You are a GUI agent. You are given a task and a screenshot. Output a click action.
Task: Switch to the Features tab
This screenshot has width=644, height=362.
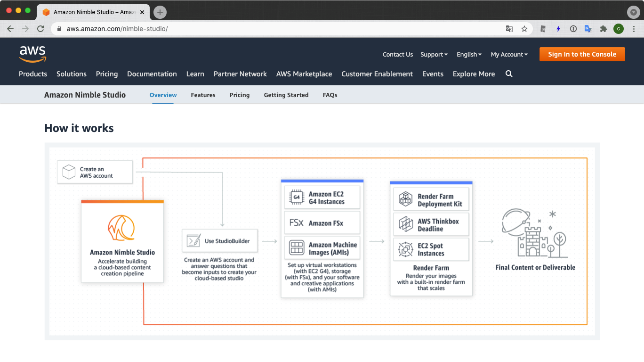tap(203, 95)
